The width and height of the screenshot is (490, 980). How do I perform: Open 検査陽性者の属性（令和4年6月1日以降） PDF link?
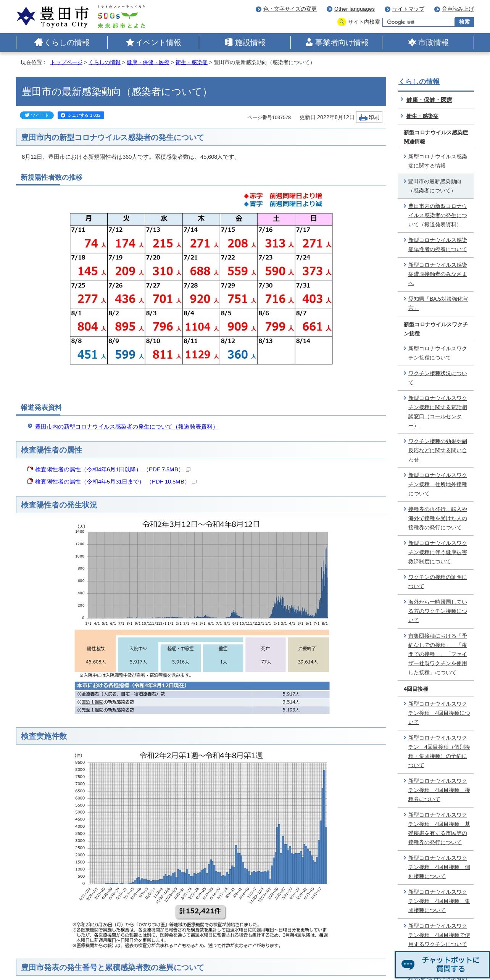110,469
